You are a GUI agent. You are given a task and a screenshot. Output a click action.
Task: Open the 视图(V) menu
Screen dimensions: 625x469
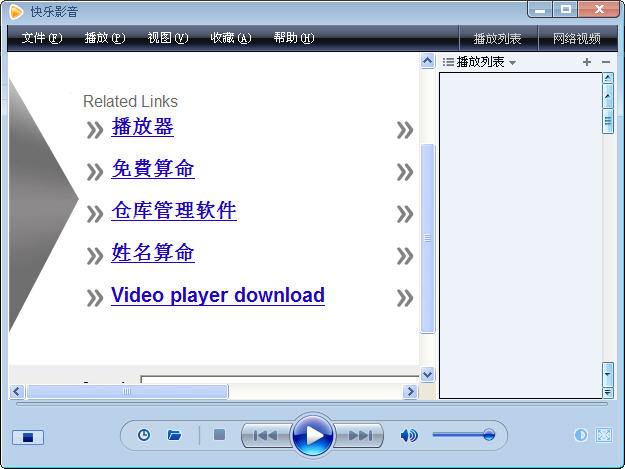(168, 38)
